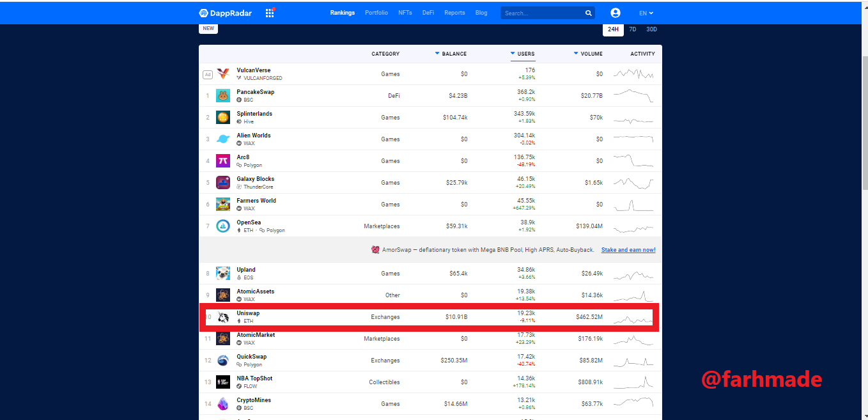Image resolution: width=868 pixels, height=420 pixels.
Task: Open the Portfolio nav item
Action: (376, 13)
